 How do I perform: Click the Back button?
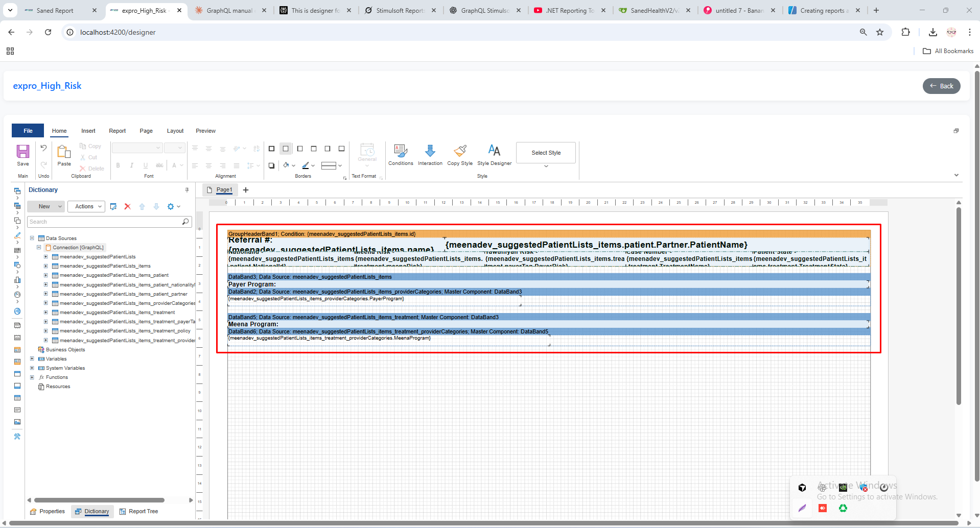click(x=941, y=86)
